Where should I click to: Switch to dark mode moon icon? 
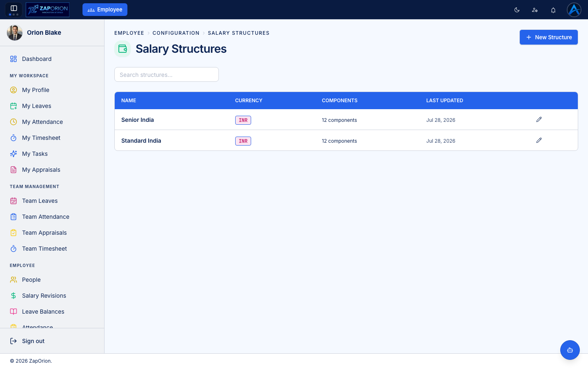[x=517, y=10]
